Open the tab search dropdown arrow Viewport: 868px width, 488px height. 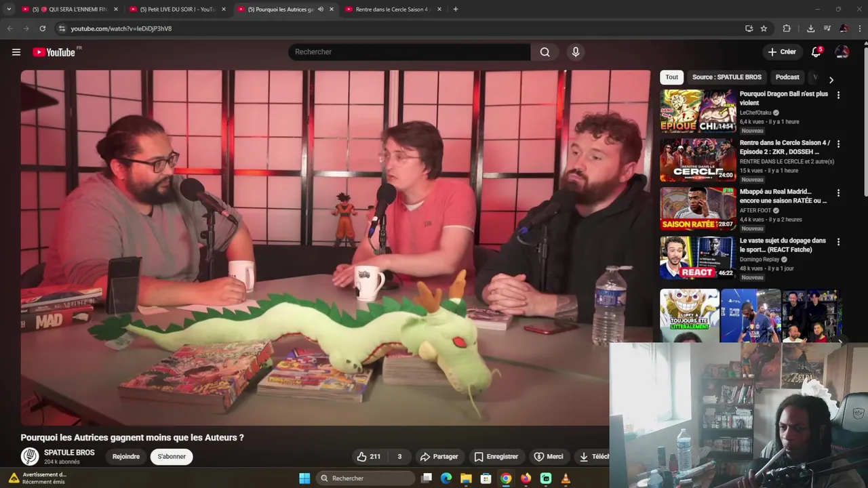pos(9,9)
